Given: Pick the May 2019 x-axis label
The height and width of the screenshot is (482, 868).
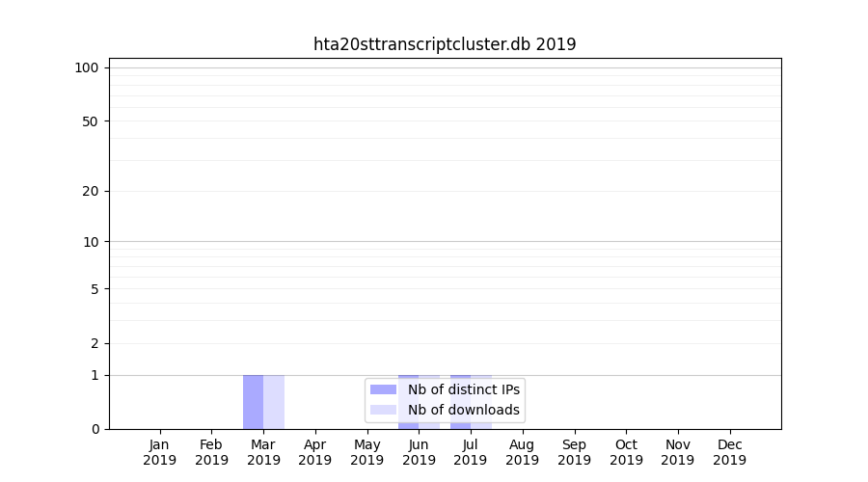Looking at the screenshot, I should point(366,452).
